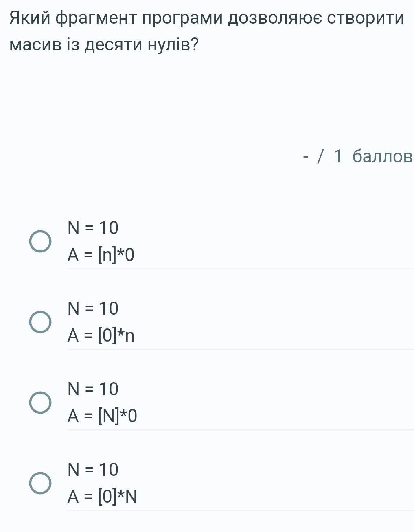Click the score number 1

click(x=338, y=156)
